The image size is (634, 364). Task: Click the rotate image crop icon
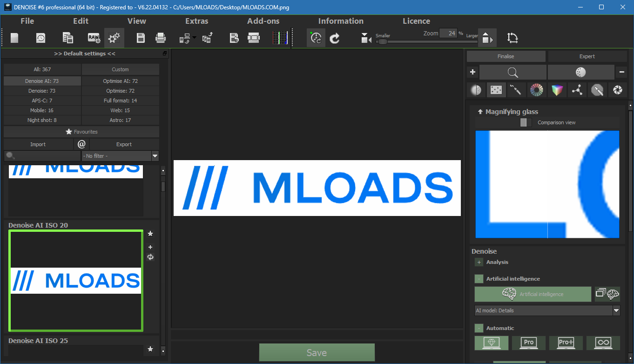click(513, 38)
